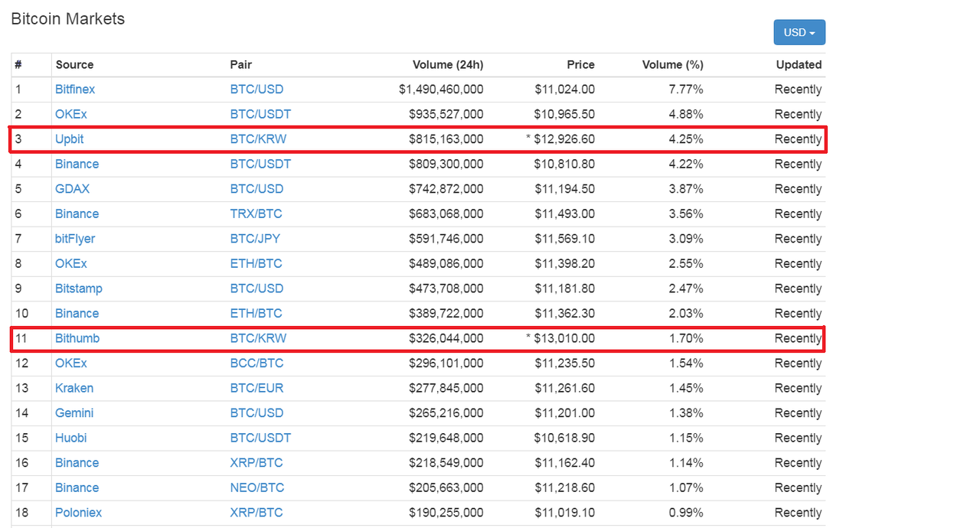The image size is (980, 528).
Task: Open the Gemini source link
Action: (74, 413)
